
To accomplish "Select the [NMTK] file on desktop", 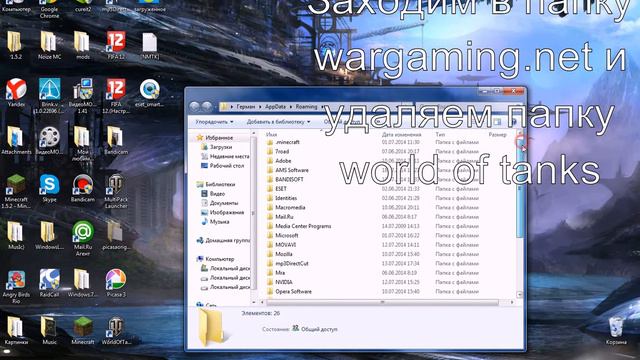I will 150,45.
